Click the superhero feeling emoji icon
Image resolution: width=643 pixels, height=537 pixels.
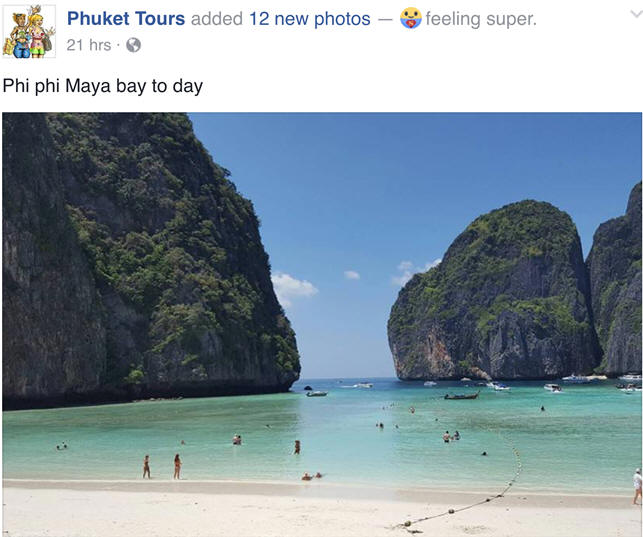click(x=410, y=18)
